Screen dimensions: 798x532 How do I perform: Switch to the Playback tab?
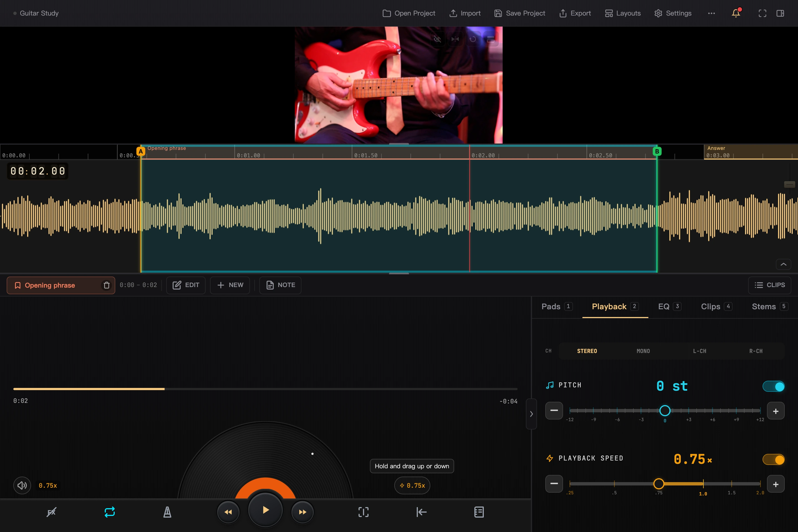click(x=615, y=306)
